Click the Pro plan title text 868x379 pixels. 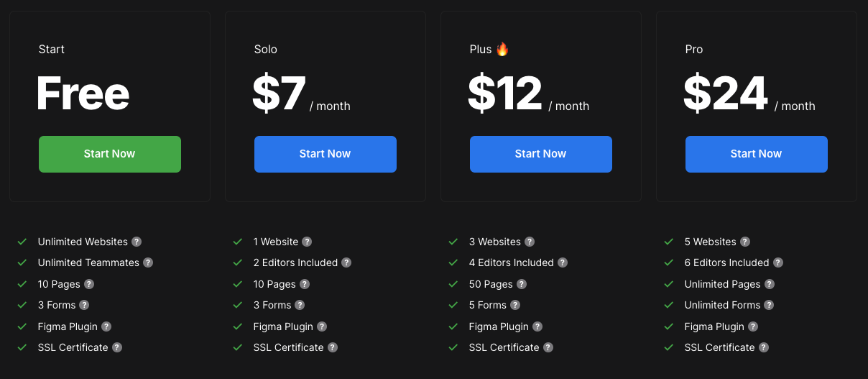coord(693,50)
